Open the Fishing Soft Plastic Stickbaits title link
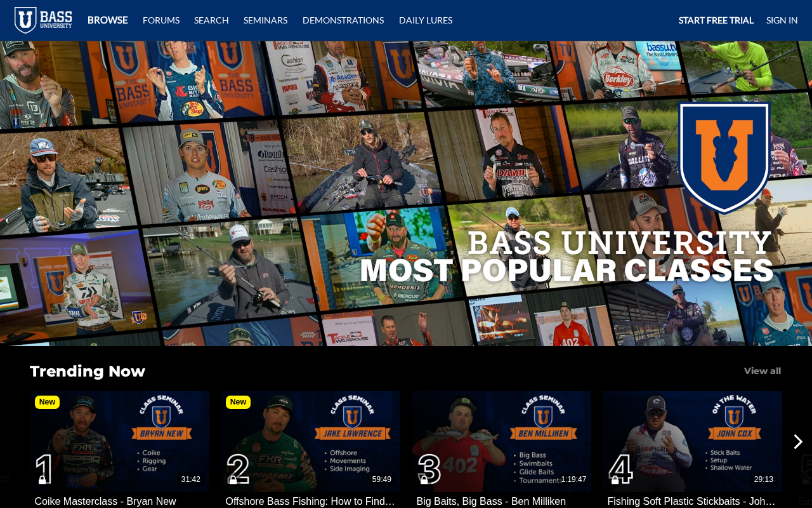Screen dimensions: 812x508 tap(691, 502)
